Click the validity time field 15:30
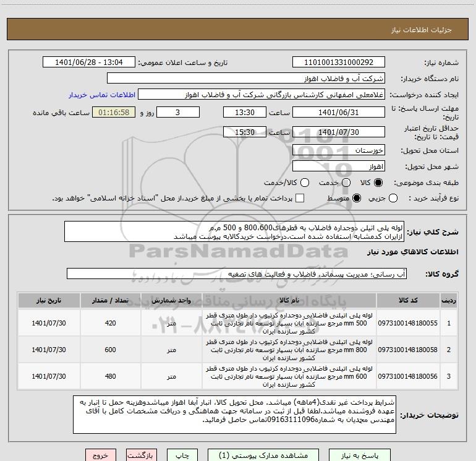The image size is (476, 461). [245, 132]
